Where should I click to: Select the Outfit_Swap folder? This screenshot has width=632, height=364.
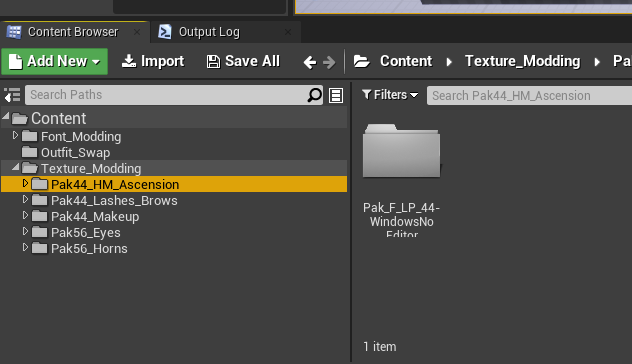(x=75, y=153)
